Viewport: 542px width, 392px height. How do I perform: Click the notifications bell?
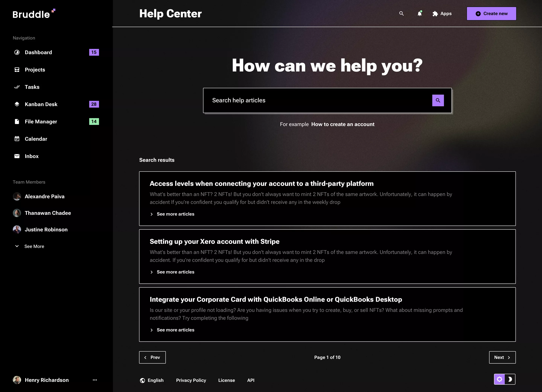pyautogui.click(x=419, y=14)
